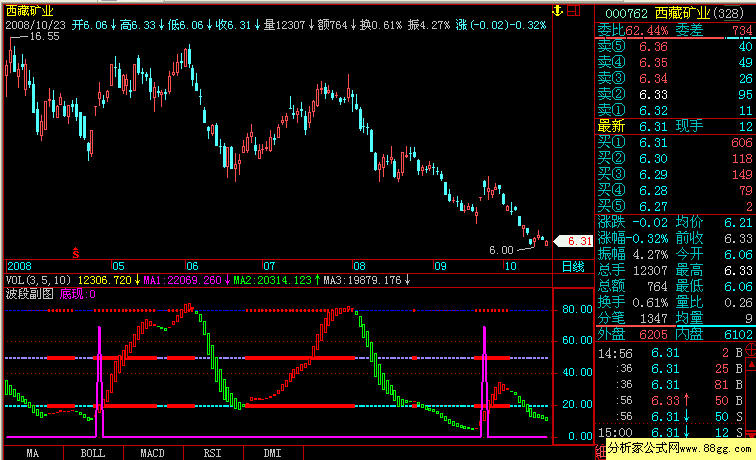Image resolution: width=756 pixels, height=460 pixels.
Task: Click the 委比 62.44% entry
Action: (633, 30)
